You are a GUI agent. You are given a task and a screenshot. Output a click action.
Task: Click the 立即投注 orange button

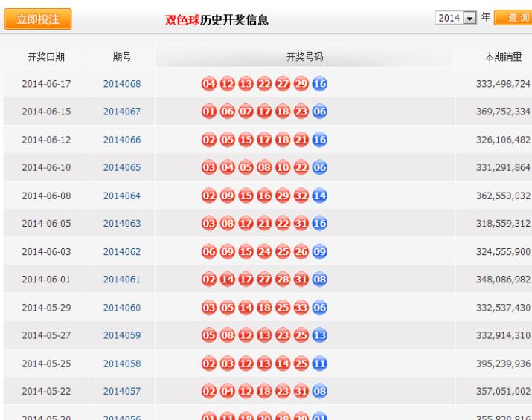[x=39, y=19]
